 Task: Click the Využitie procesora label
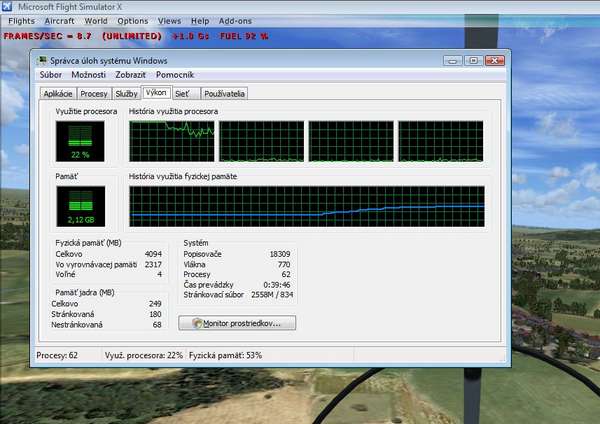86,111
